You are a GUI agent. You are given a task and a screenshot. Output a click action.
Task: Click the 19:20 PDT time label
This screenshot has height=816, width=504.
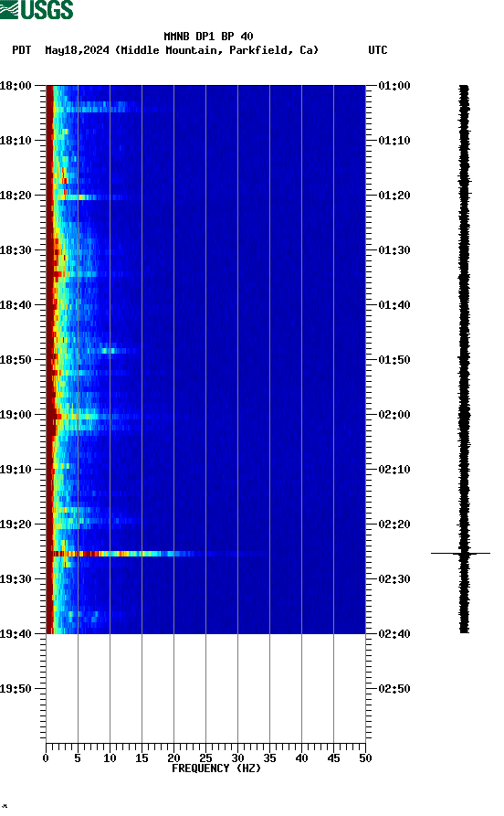[x=16, y=525]
